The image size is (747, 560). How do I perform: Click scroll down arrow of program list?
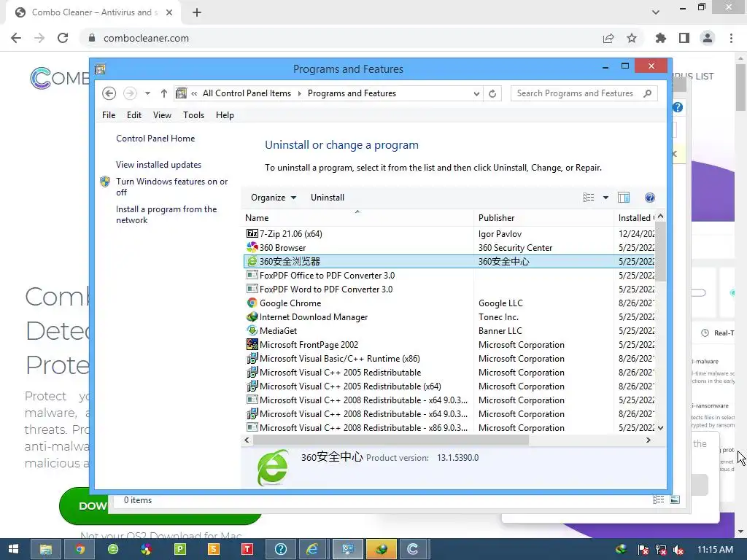pyautogui.click(x=660, y=427)
